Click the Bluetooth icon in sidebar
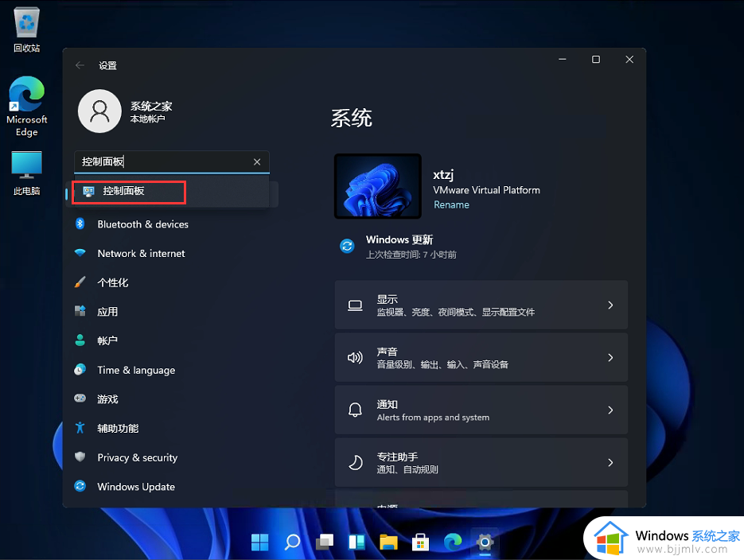 [80, 224]
